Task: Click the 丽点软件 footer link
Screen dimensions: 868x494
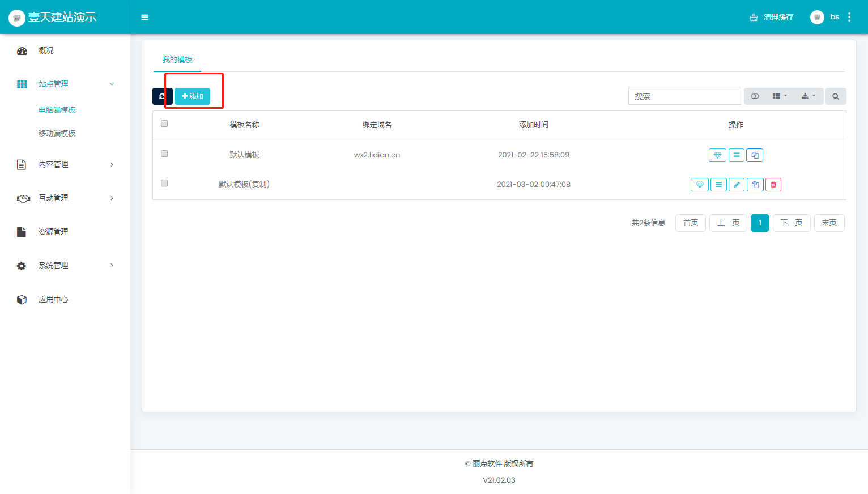Action: [x=487, y=463]
